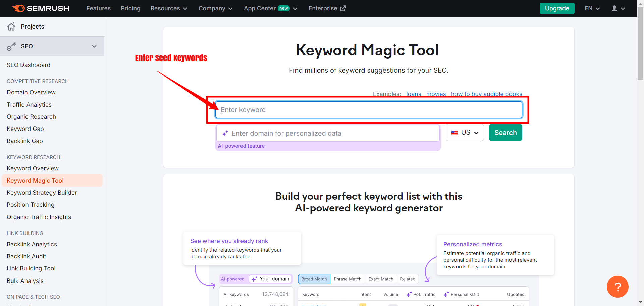
Task: Click the AI sparkle icon in domain field
Action: [x=225, y=133]
